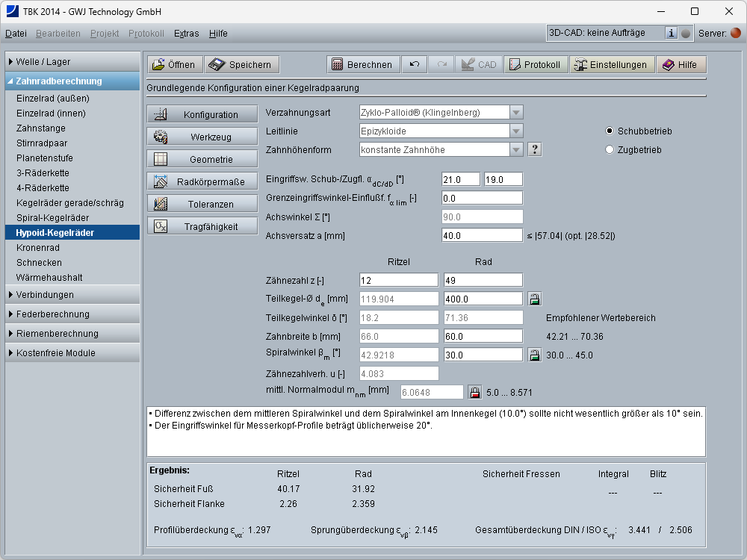This screenshot has width=747, height=560.
Task: Run the calculation with Berechnen
Action: coord(362,65)
